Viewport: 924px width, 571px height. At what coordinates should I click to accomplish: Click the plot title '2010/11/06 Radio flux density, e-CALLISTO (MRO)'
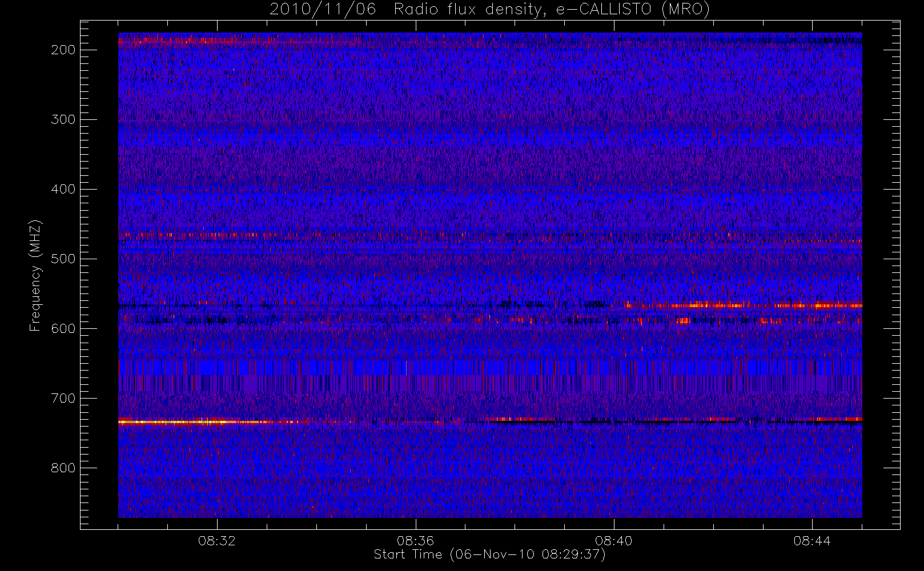point(489,10)
